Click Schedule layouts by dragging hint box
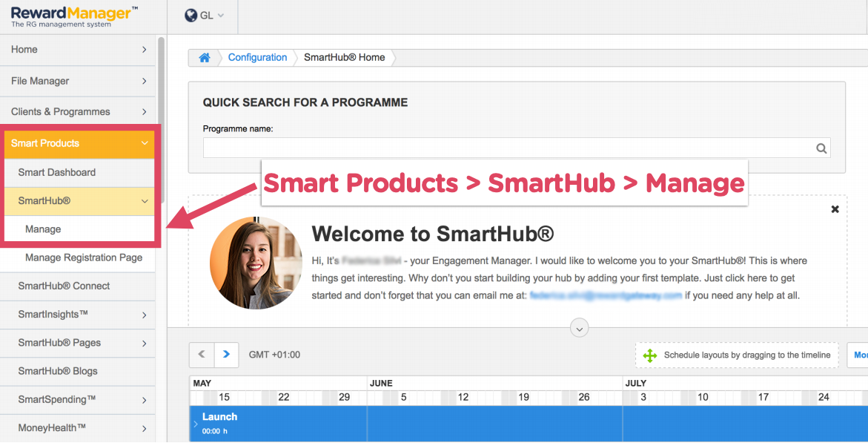The width and height of the screenshot is (868, 443). pyautogui.click(x=737, y=355)
